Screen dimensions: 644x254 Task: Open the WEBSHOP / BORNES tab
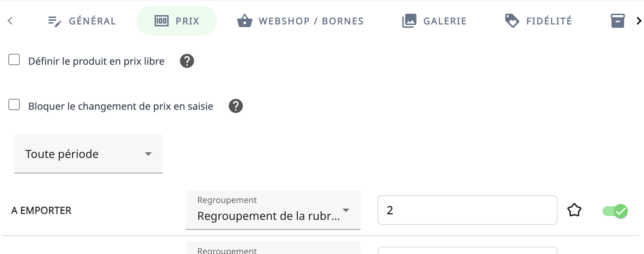coord(301,21)
